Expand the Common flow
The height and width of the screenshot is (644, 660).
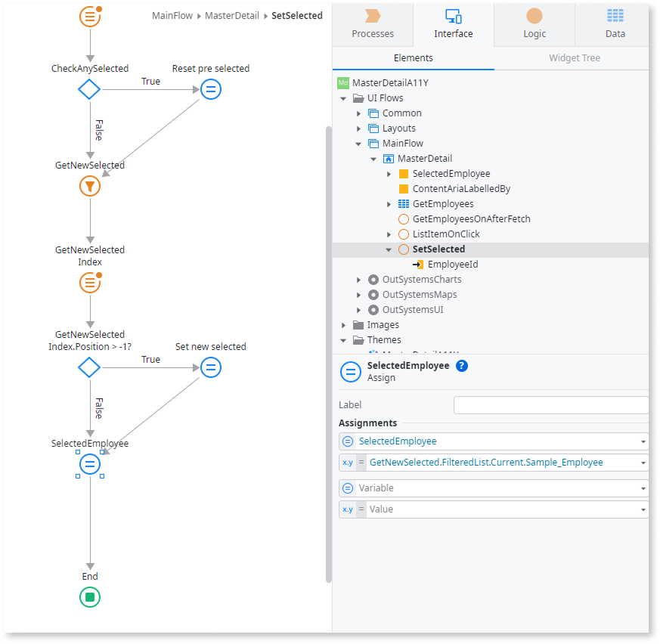click(358, 113)
